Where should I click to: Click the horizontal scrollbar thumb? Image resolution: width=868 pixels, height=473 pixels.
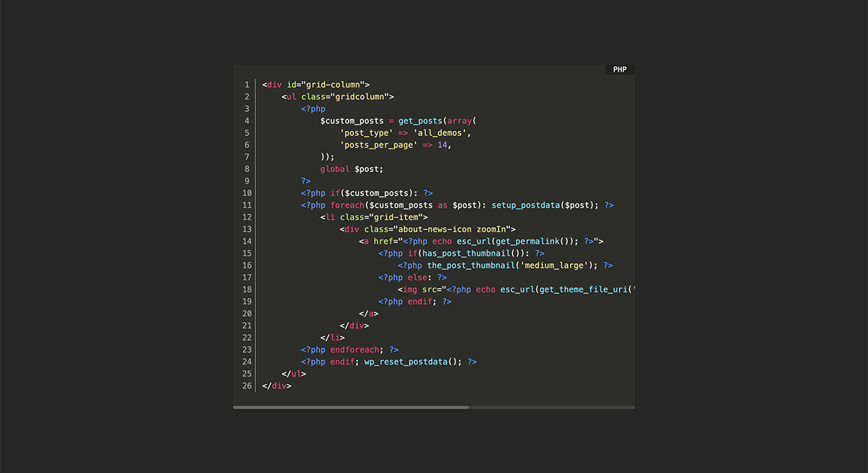coord(350,407)
